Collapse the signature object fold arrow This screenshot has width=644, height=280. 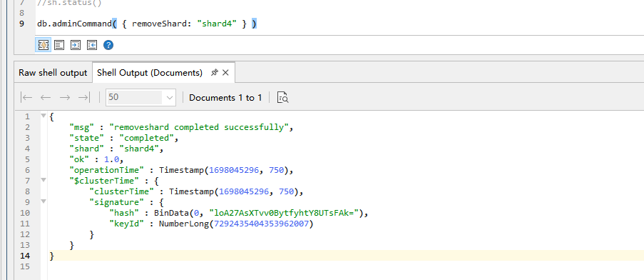coord(43,202)
